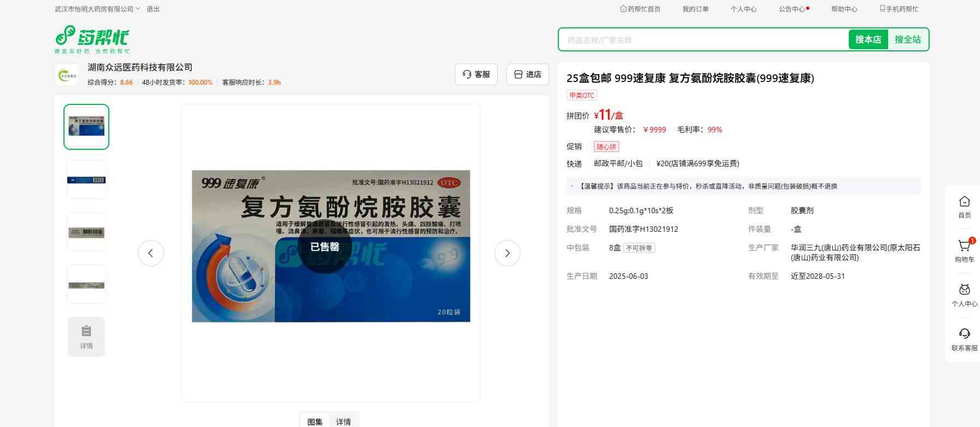Open 我的订单 in top menu
The width and height of the screenshot is (980, 427).
[x=695, y=9]
